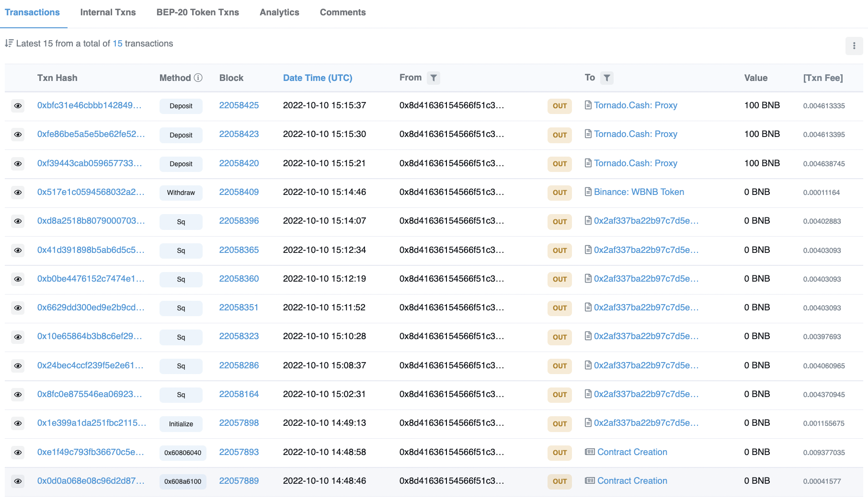Toggle eye preview for txn 0xfe86be5a5e5be62fe52
This screenshot has width=868, height=501.
(18, 135)
